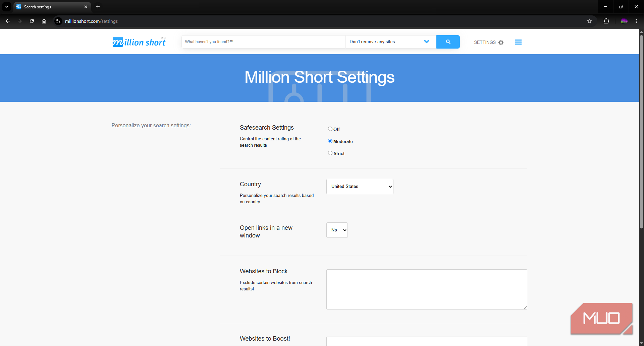View site information icon in address bar
Screen dimensions: 644x346
[58, 21]
